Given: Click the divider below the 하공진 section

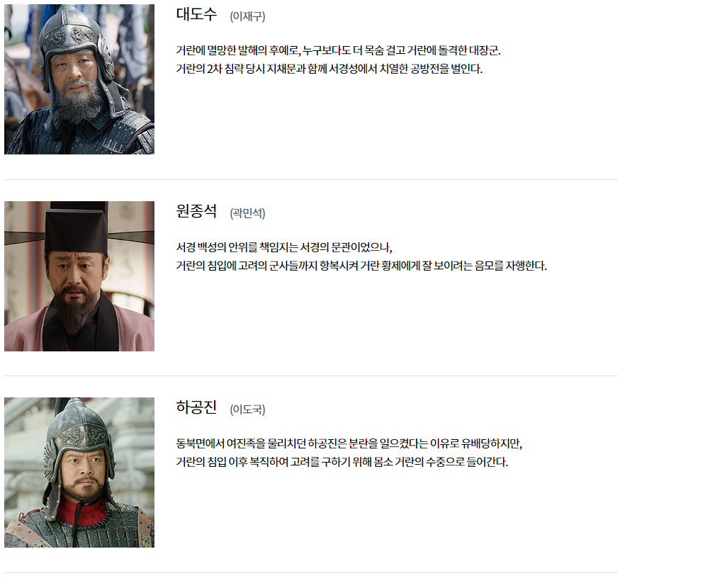Looking at the screenshot, I should pyautogui.click(x=311, y=572).
